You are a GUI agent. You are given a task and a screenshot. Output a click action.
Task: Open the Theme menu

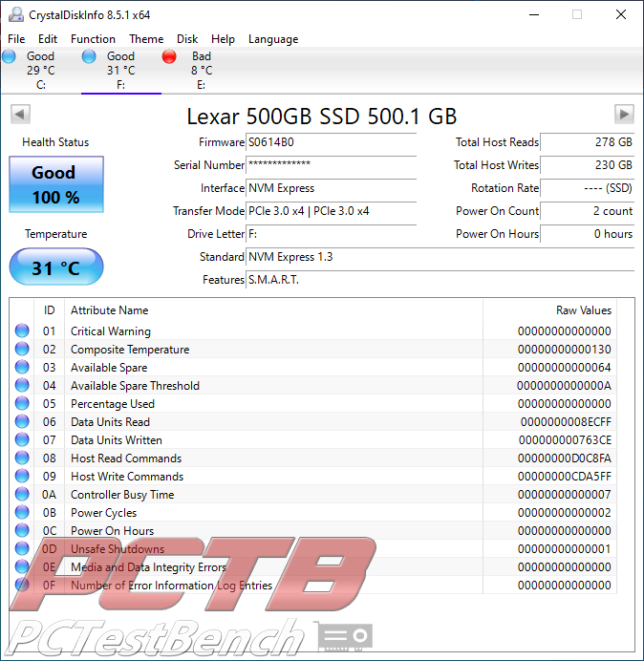click(146, 39)
